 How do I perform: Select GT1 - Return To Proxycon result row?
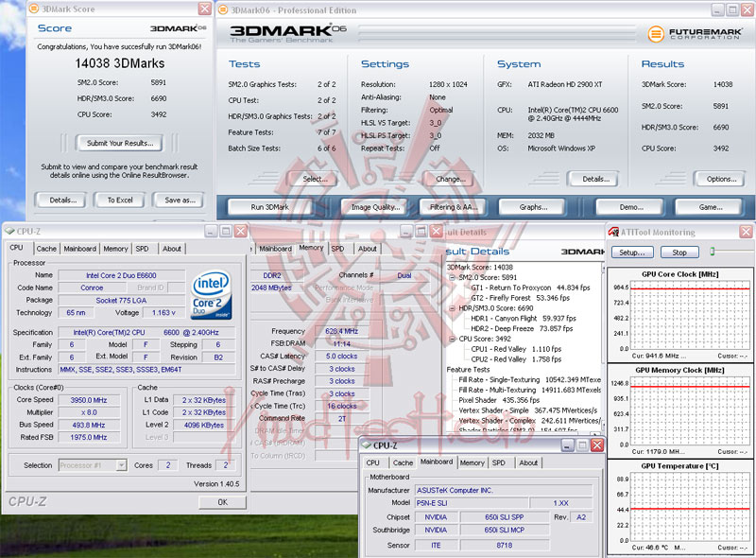(x=530, y=288)
